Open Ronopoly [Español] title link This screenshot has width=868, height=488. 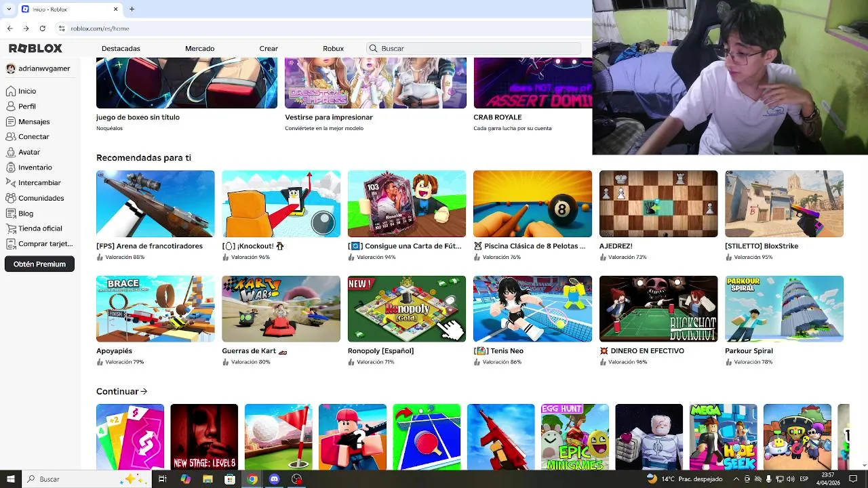pyautogui.click(x=380, y=351)
